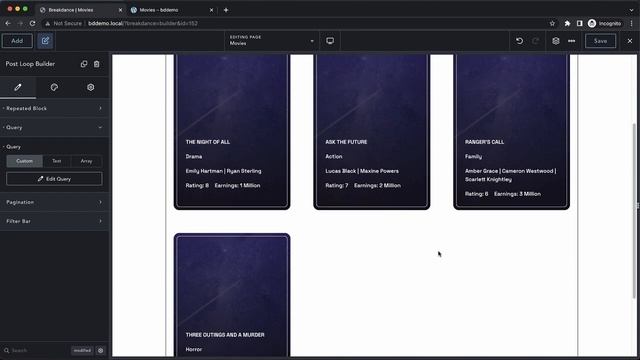The width and height of the screenshot is (640, 360).
Task: Switch to the Advanced settings gear tab
Action: pyautogui.click(x=90, y=87)
